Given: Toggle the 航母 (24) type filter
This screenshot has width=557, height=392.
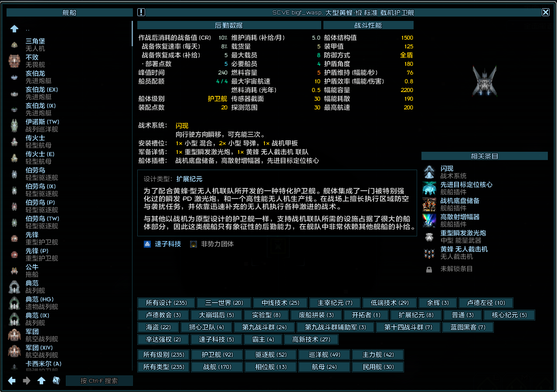Looking at the screenshot, I should [324, 367].
